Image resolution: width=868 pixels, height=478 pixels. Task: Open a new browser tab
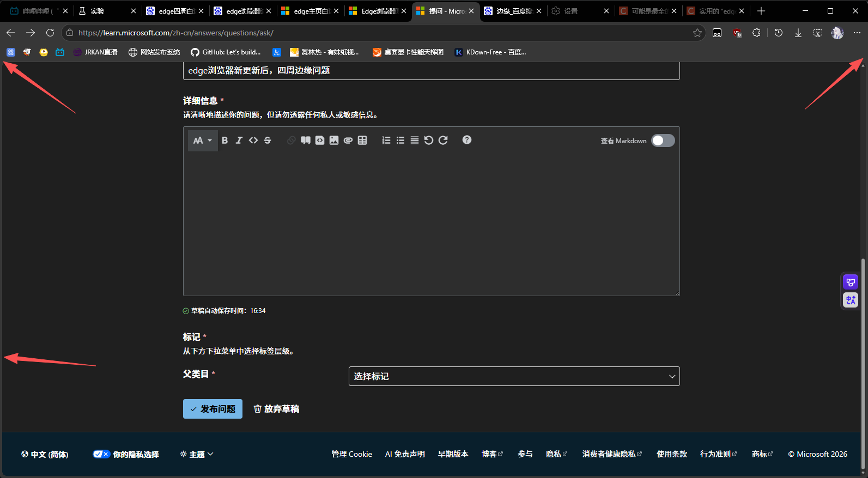(x=761, y=11)
